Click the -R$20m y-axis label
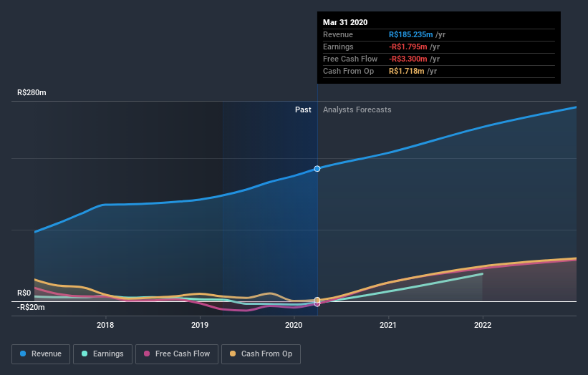 (31, 307)
